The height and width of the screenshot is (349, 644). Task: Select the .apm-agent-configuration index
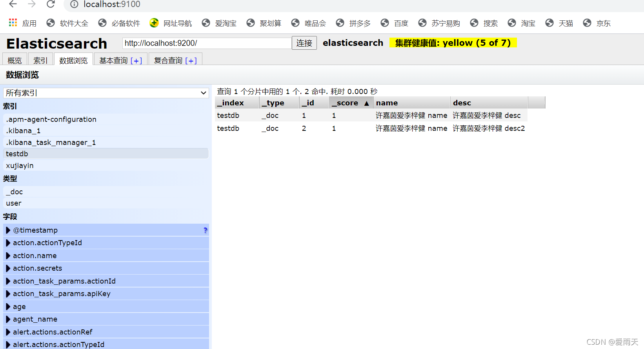click(x=106, y=119)
